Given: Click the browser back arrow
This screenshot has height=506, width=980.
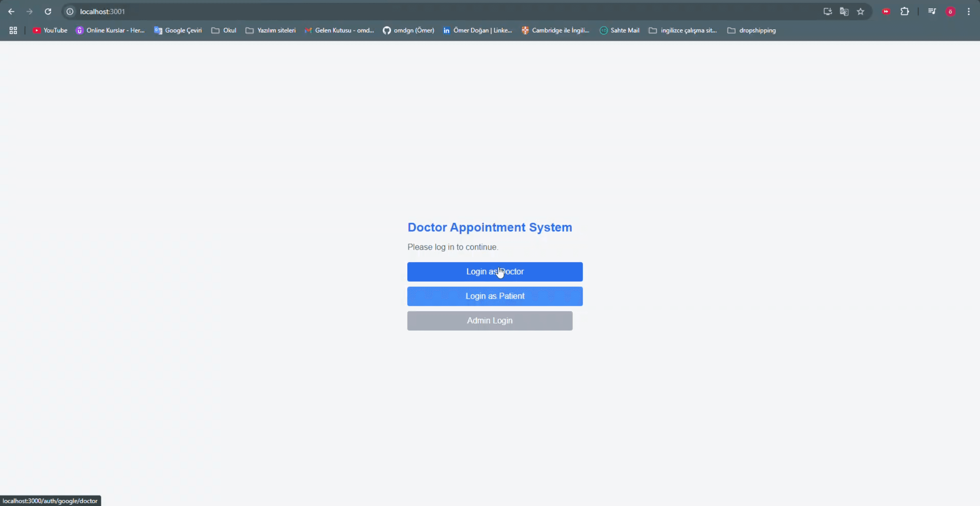Looking at the screenshot, I should coord(11,11).
